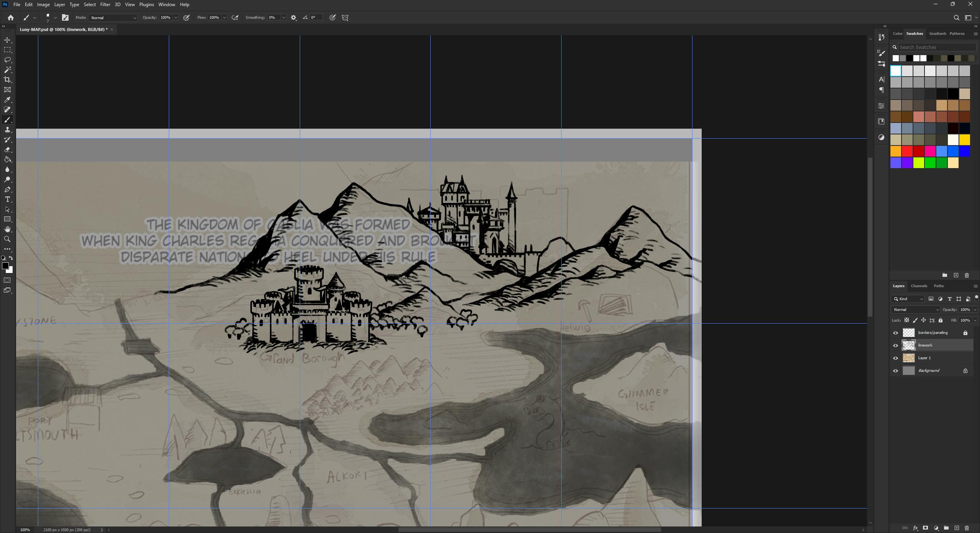Create new swatch in Swatches panel
980x533 pixels.
tap(956, 275)
